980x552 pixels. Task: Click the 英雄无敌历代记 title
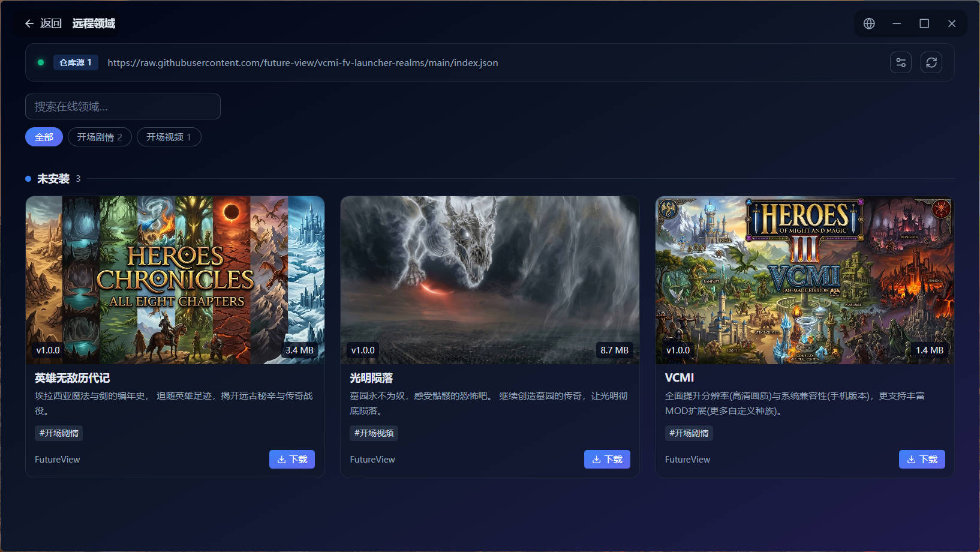pyautogui.click(x=73, y=378)
